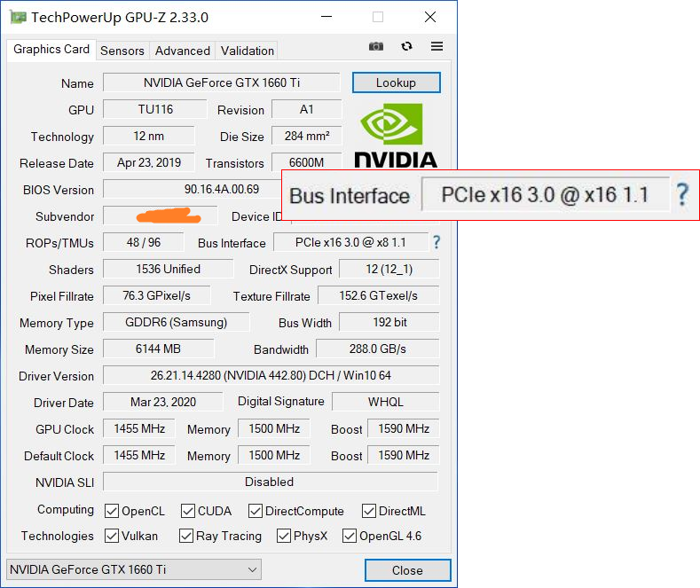Click the Name field NVIDIA GeForce GTX 1660 Ti
Screen dimensions: 700x588
[x=222, y=82]
